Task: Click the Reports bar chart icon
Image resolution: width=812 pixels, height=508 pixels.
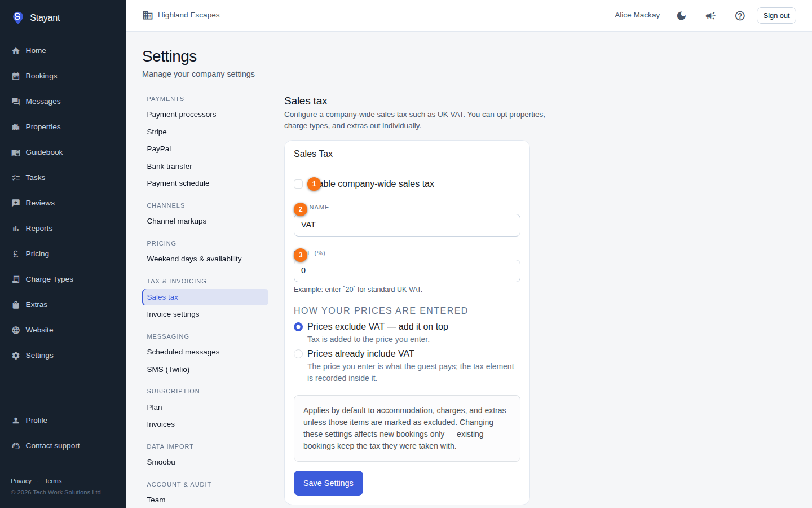Action: 16,229
